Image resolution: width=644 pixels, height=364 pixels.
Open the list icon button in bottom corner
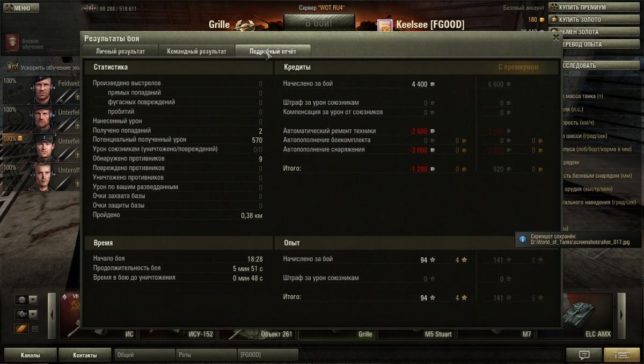[x=622, y=355]
